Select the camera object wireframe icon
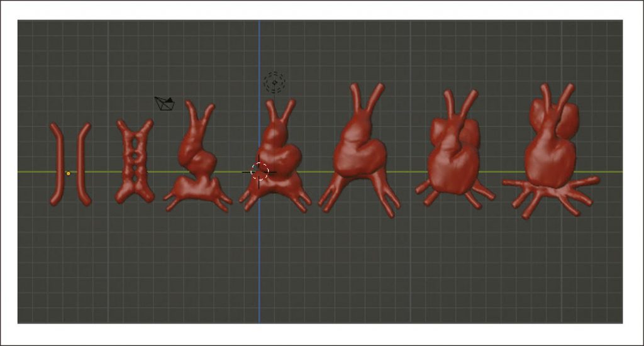This screenshot has width=644, height=346. click(x=164, y=103)
